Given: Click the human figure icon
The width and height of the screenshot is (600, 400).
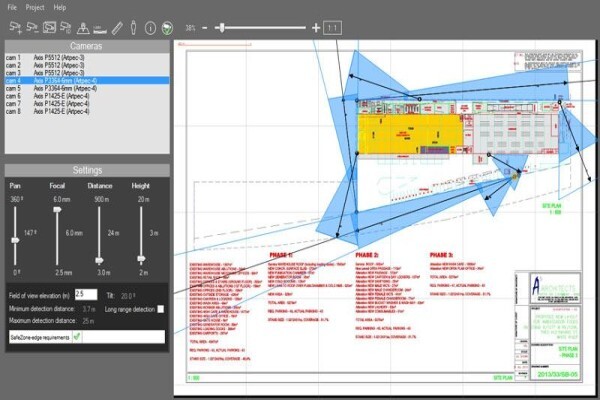Looking at the screenshot, I should pos(133,28).
